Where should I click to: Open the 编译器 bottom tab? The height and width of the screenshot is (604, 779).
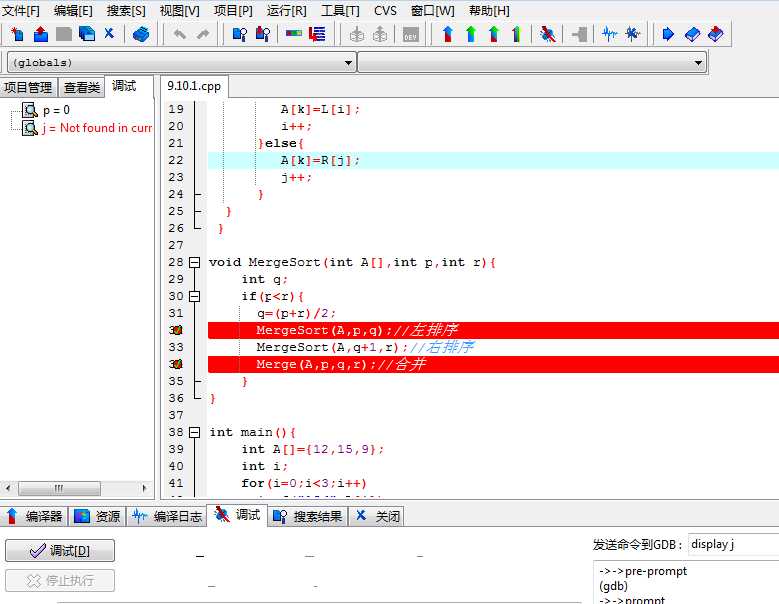click(x=34, y=517)
